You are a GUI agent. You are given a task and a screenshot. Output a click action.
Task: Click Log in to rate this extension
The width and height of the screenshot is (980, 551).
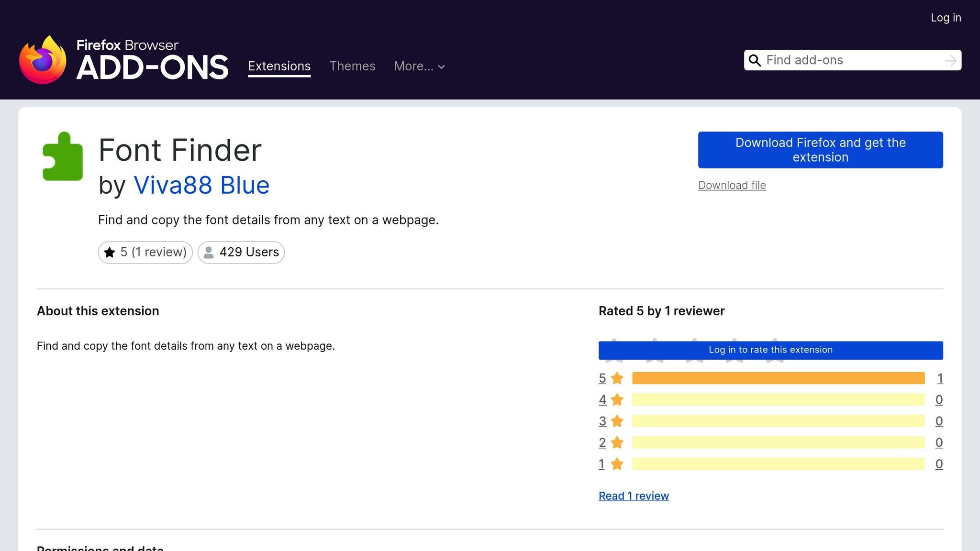pyautogui.click(x=770, y=350)
